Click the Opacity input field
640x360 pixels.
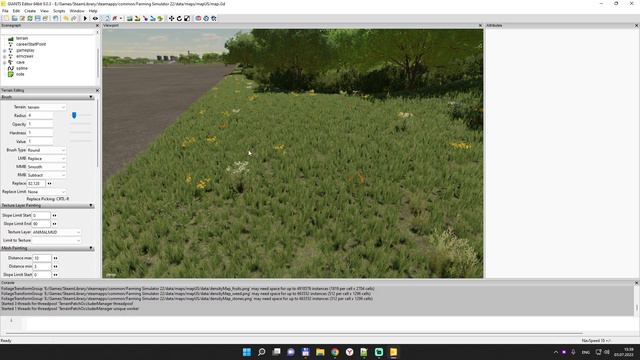40,124
